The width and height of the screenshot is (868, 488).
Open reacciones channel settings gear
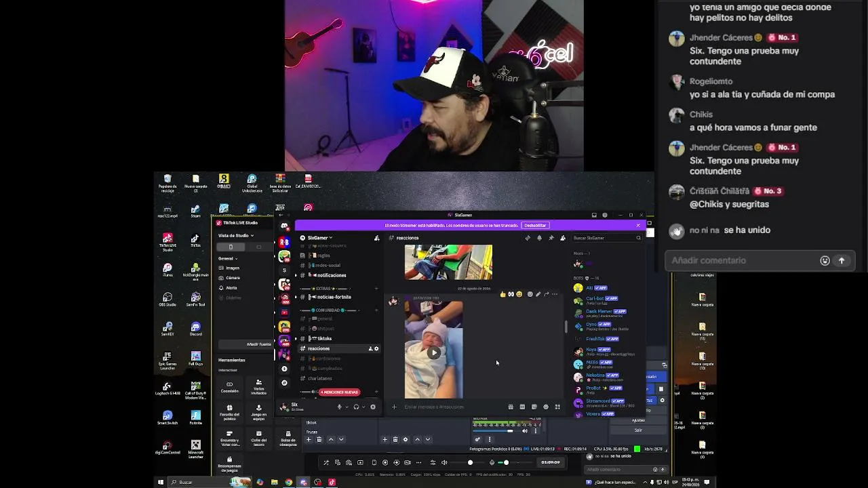376,348
